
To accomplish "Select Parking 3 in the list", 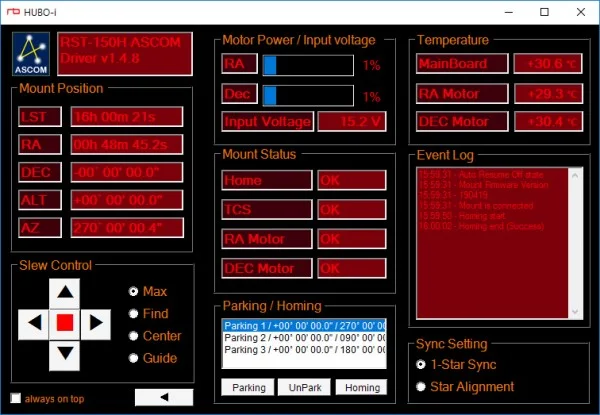I will [304, 350].
